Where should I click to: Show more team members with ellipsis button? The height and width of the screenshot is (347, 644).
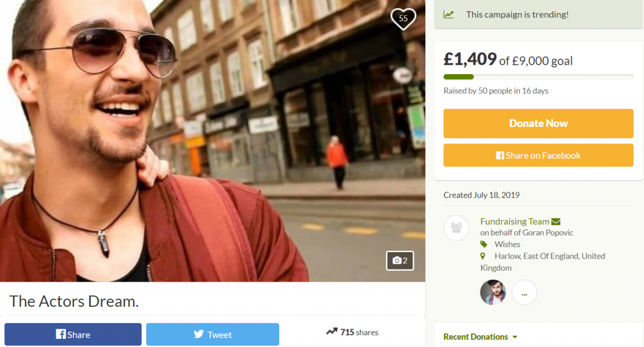click(524, 292)
